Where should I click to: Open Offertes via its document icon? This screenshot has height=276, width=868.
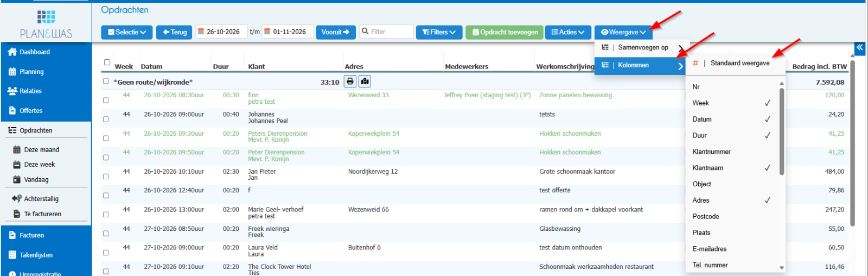[x=12, y=110]
